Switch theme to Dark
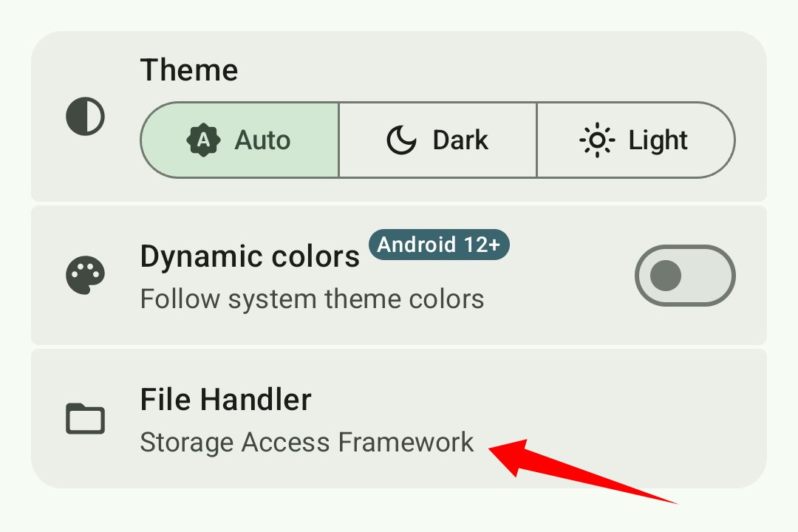 [437, 140]
